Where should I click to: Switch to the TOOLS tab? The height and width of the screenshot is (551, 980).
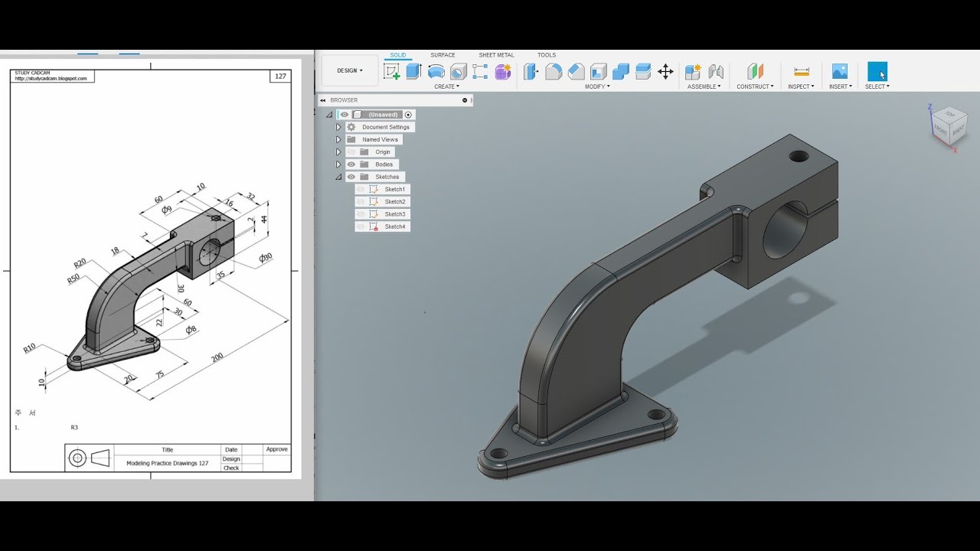tap(547, 55)
